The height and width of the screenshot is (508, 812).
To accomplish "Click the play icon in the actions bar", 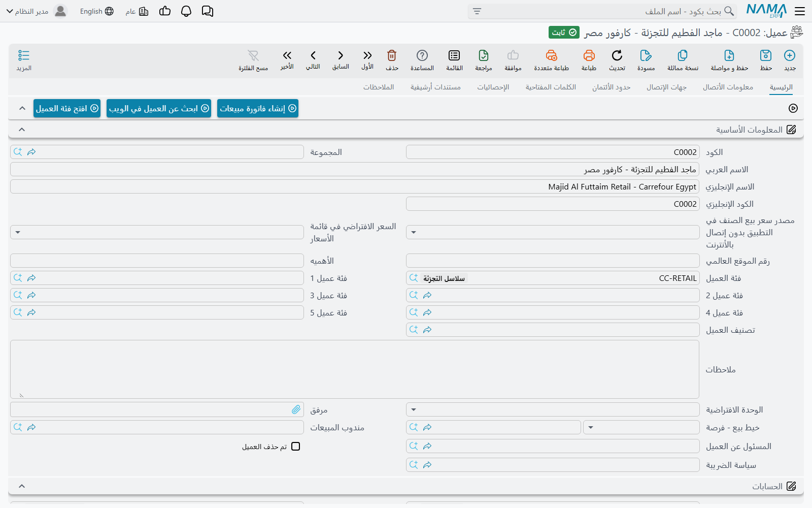I will coord(793,108).
